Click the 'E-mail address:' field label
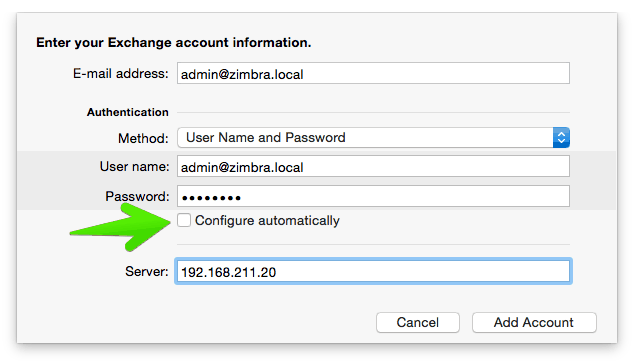The image size is (634, 364). point(120,74)
